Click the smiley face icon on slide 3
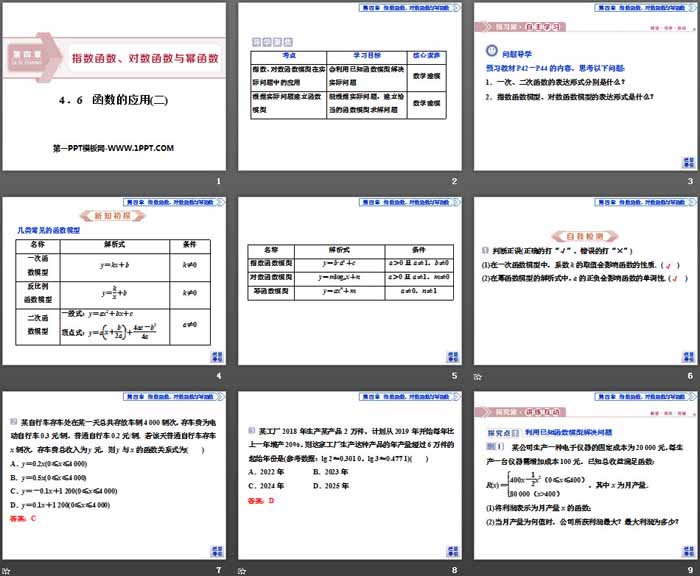This screenshot has width=700, height=576. click(x=492, y=51)
